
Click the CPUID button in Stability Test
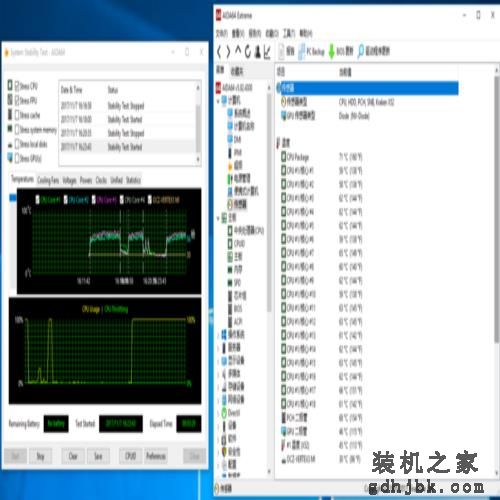click(x=131, y=456)
